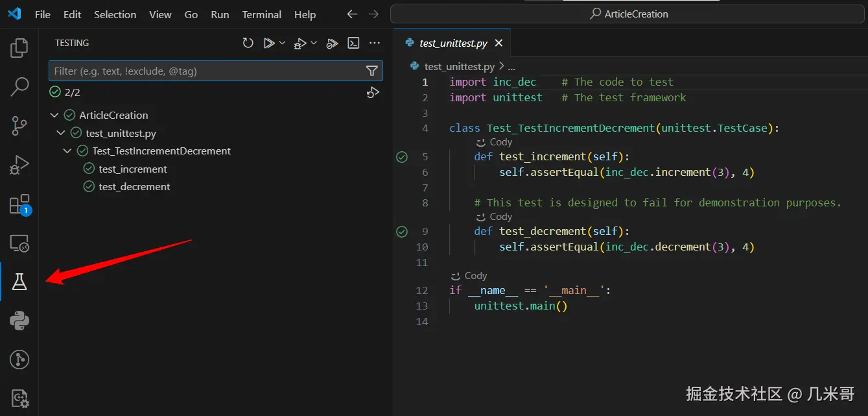The image size is (868, 416).
Task: Open the Run and Debug view
Action: pyautogui.click(x=19, y=164)
